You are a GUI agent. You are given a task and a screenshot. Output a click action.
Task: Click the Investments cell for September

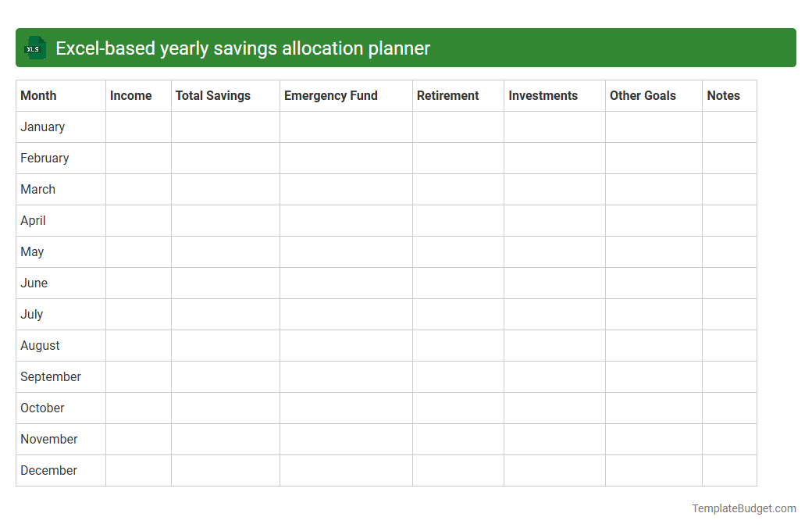click(554, 376)
